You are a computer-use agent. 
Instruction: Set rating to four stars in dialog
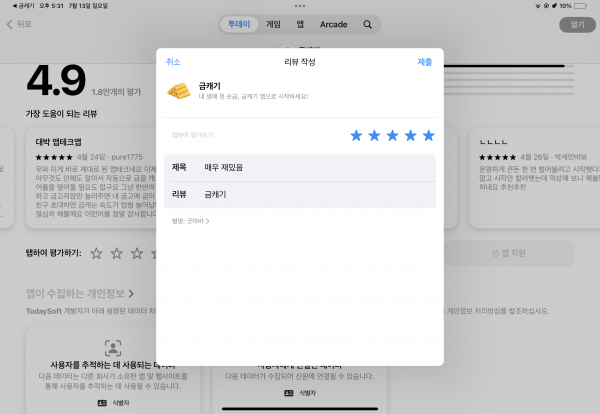411,135
